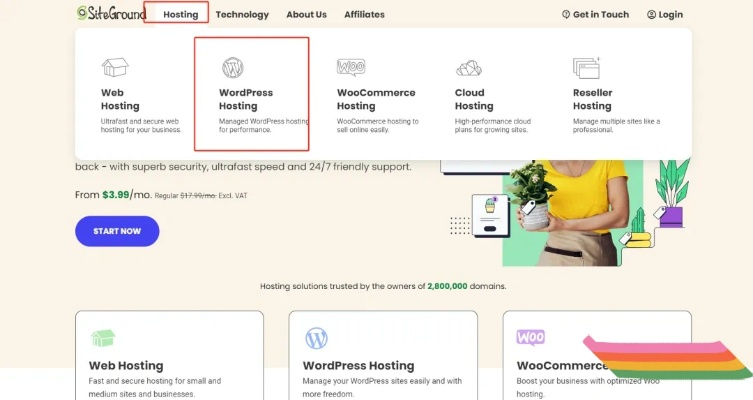
Task: Select WordPress Hosting in the dropdown menu
Action: coord(246,99)
